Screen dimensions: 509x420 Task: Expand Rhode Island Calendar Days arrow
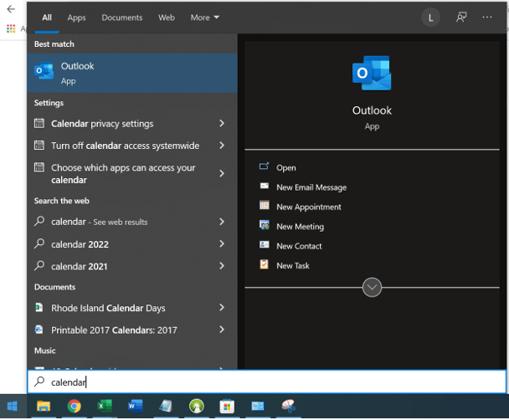pyautogui.click(x=222, y=307)
